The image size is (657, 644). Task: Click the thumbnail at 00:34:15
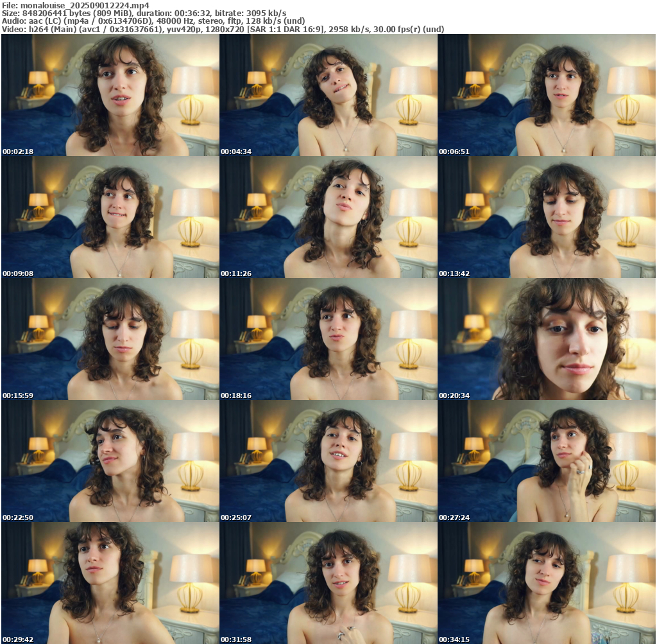[x=547, y=583]
